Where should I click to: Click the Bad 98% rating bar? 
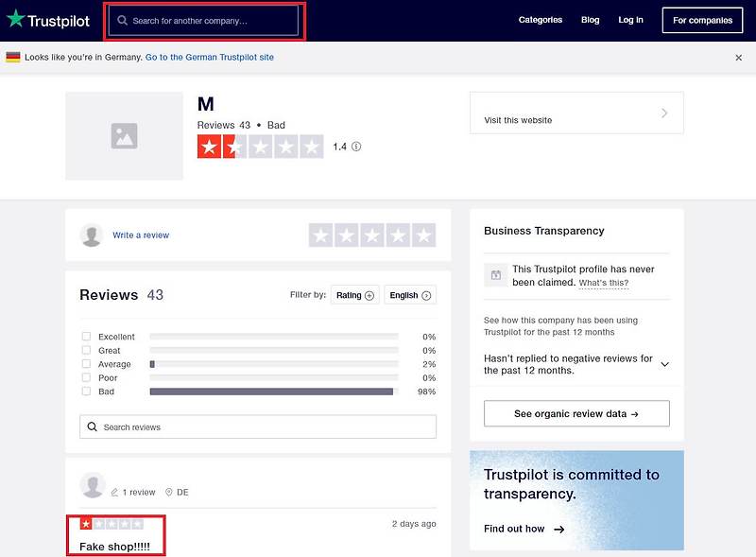(274, 392)
